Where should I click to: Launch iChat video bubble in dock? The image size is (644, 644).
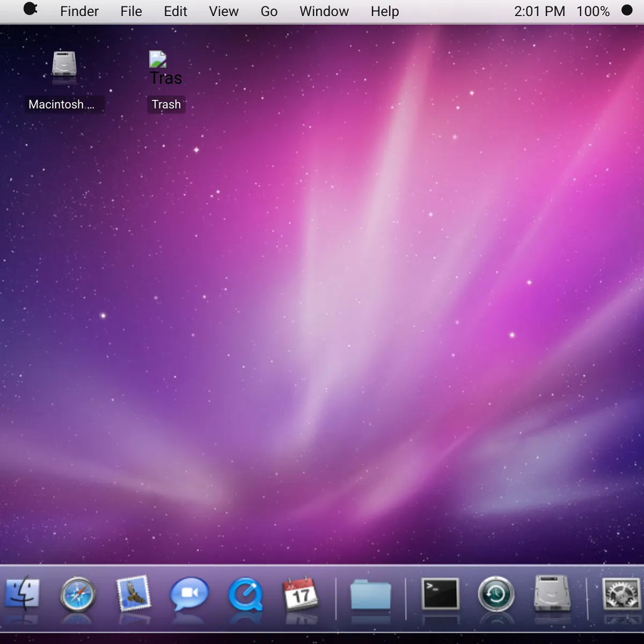(x=189, y=594)
